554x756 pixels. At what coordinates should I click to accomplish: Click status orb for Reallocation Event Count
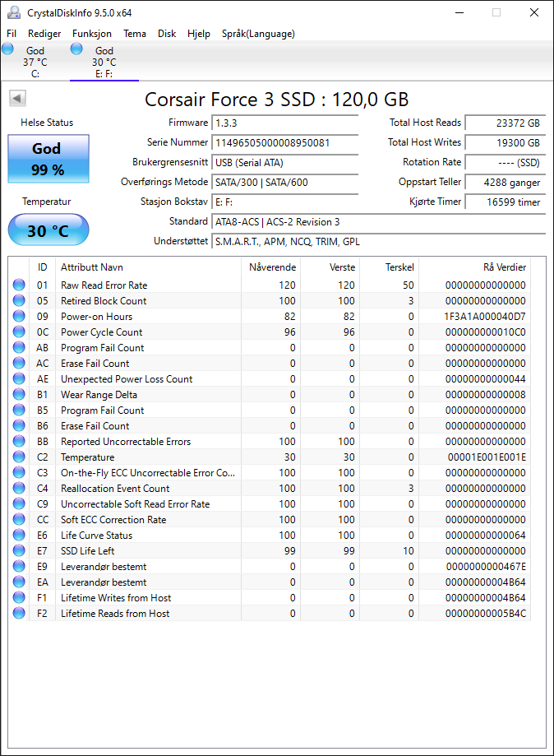coord(19,489)
